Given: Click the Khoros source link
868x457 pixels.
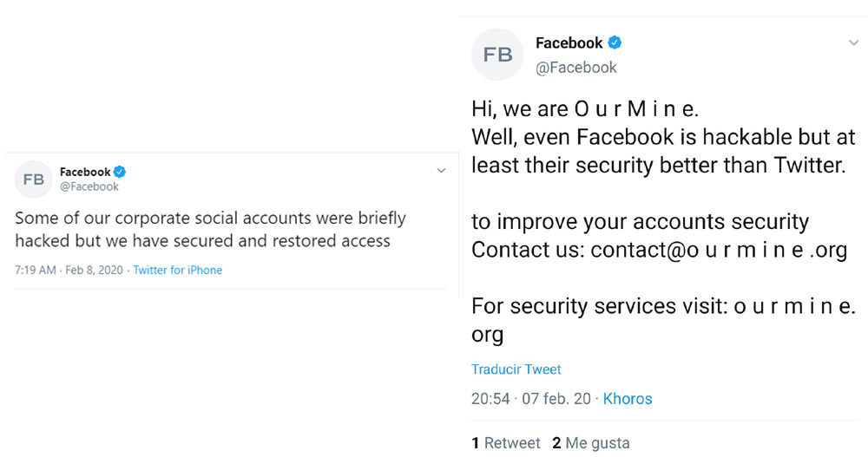Looking at the screenshot, I should point(628,399).
